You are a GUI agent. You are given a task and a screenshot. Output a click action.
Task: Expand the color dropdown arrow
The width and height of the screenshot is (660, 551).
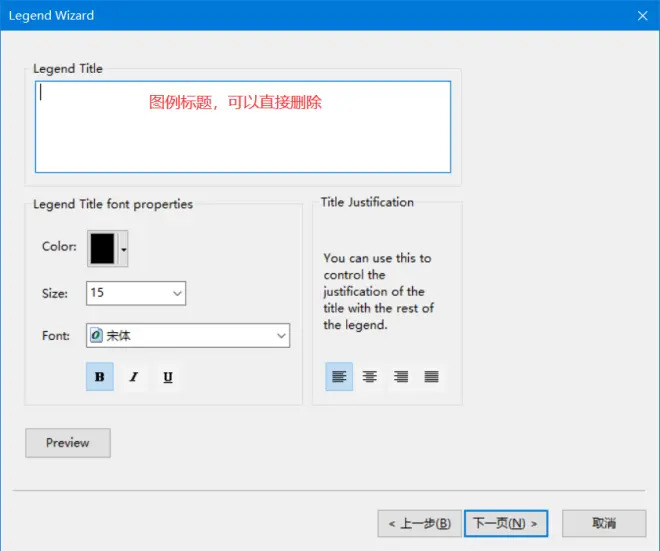[x=123, y=249]
